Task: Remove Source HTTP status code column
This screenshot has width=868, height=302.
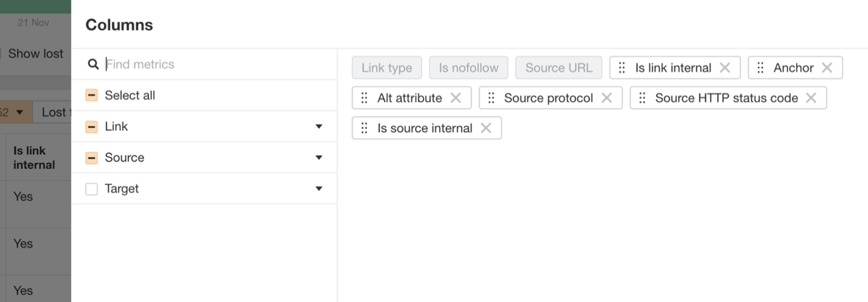Action: 811,98
